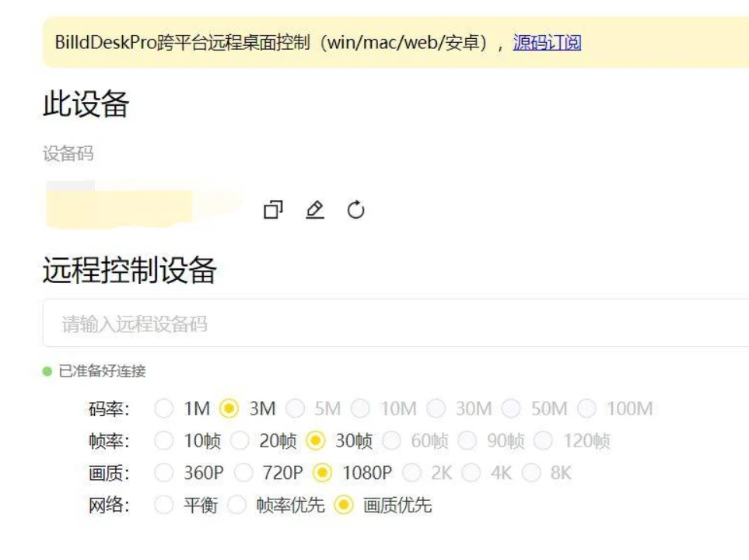Refresh the device code
Screen dimensions: 749x560
pyautogui.click(x=356, y=210)
